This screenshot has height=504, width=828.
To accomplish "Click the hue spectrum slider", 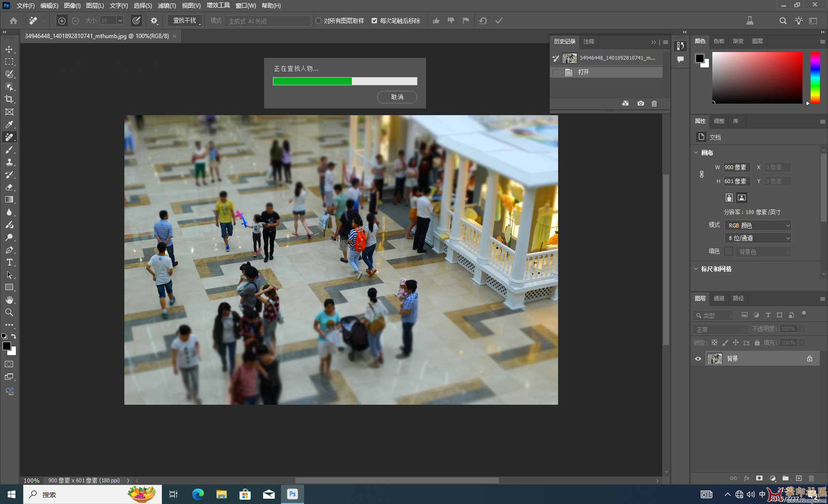I will click(815, 78).
